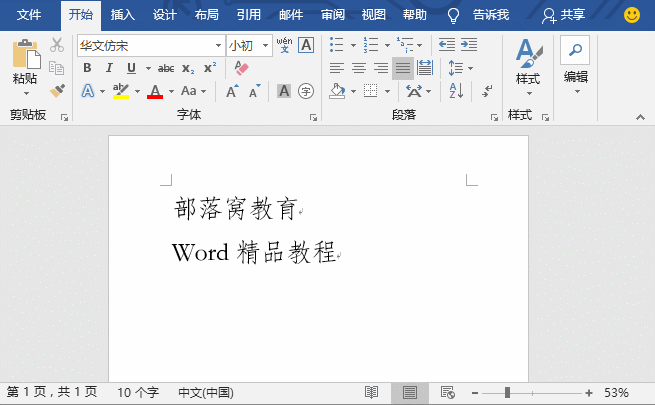The image size is (655, 405).
Task: Switch to the 设计 (Design) tab
Action: pyautogui.click(x=165, y=15)
